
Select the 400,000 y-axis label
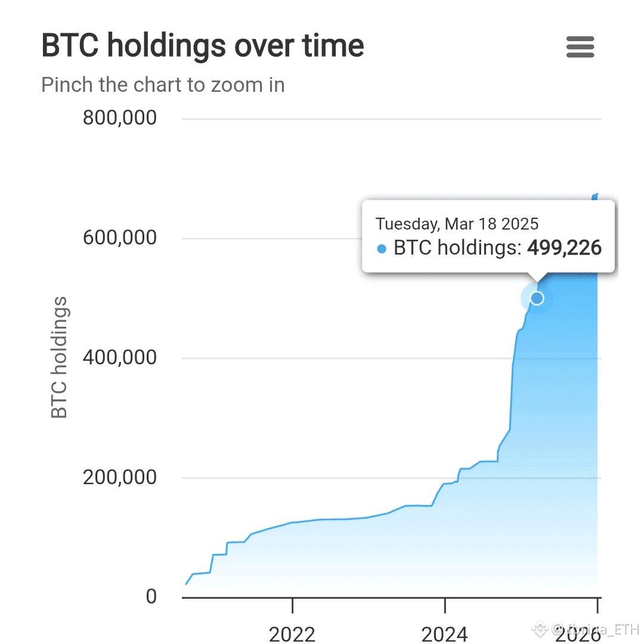120,357
